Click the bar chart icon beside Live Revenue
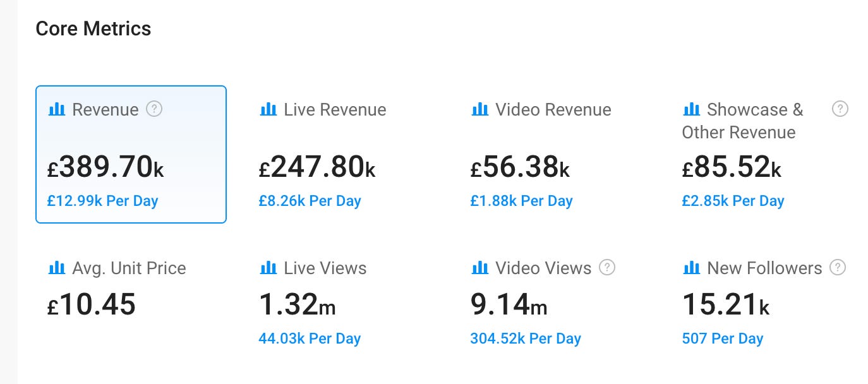The image size is (868, 384). pyautogui.click(x=268, y=109)
